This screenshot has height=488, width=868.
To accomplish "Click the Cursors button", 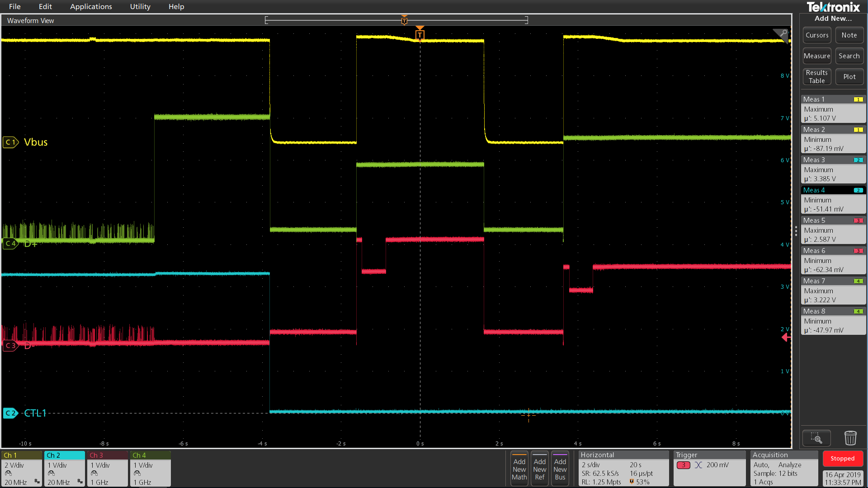I will pos(816,35).
